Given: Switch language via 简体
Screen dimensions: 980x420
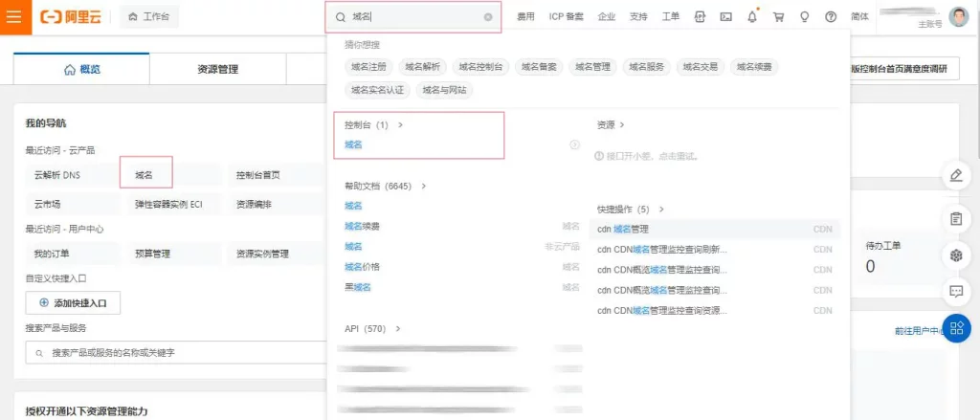Looking at the screenshot, I should point(860,17).
